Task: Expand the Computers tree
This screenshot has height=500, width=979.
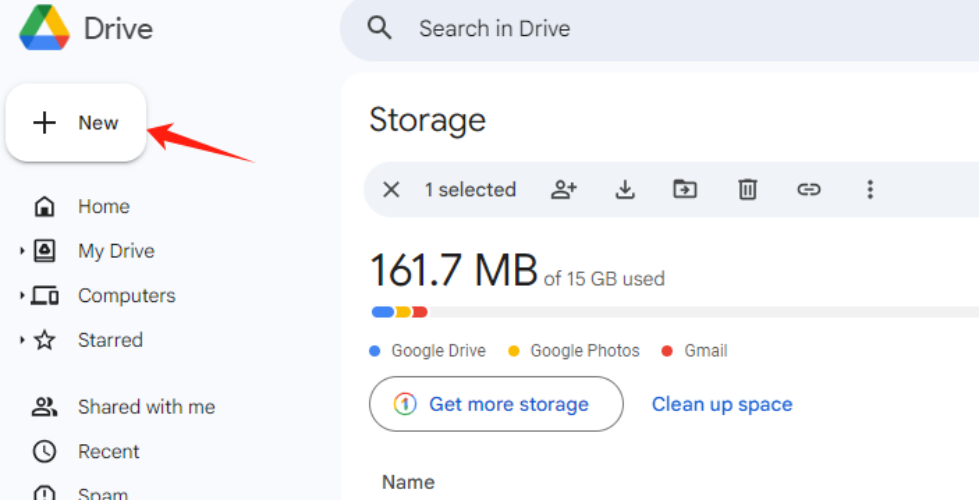Action: pos(22,296)
